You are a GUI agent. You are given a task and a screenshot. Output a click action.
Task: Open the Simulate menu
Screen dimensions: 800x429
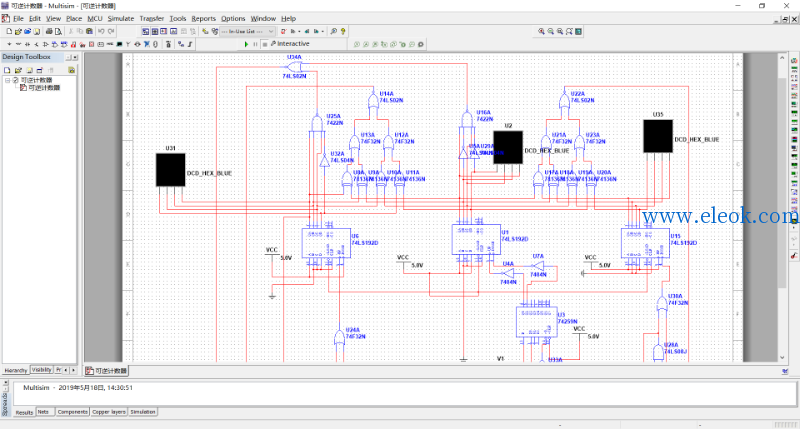pos(120,18)
